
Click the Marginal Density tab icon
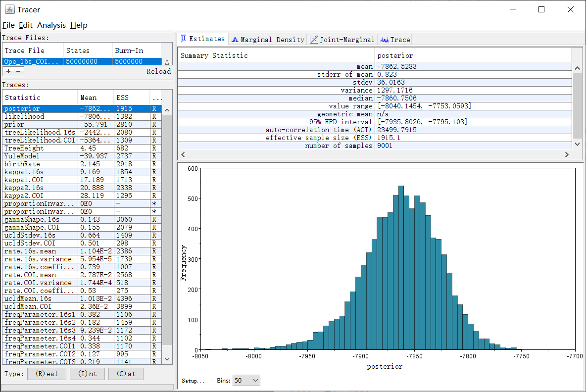(x=235, y=40)
